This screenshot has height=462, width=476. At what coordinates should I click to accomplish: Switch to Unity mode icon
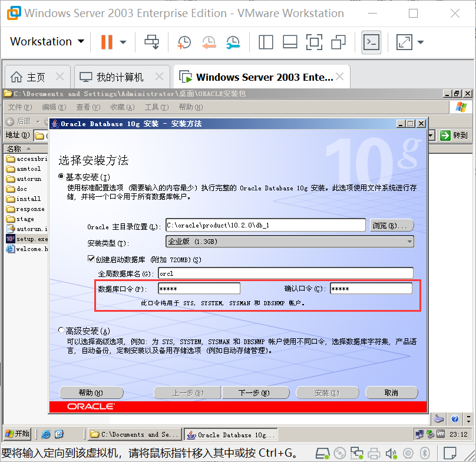(339, 42)
